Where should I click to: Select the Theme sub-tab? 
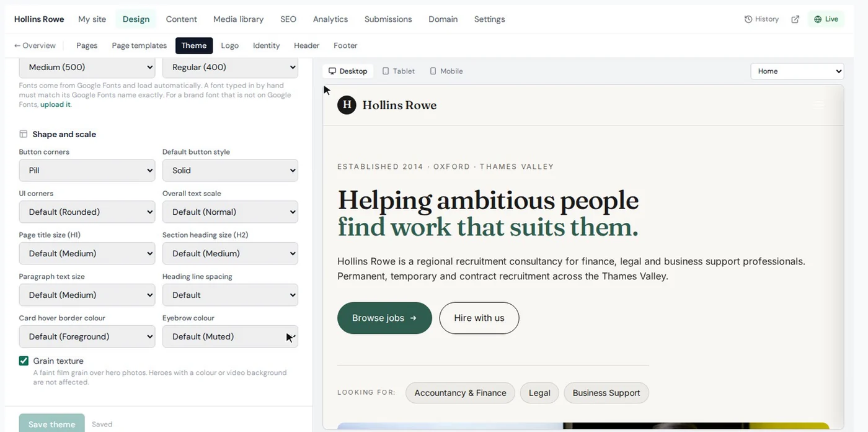point(194,45)
